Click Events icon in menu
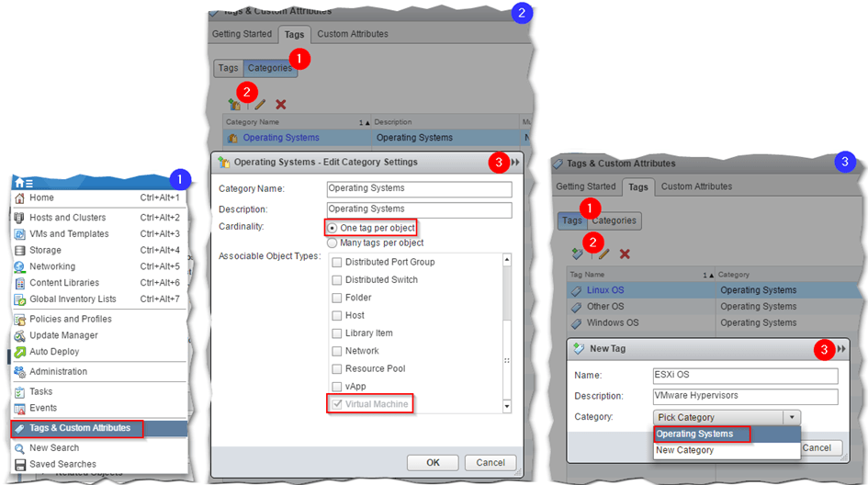The image size is (868, 485). (x=20, y=409)
